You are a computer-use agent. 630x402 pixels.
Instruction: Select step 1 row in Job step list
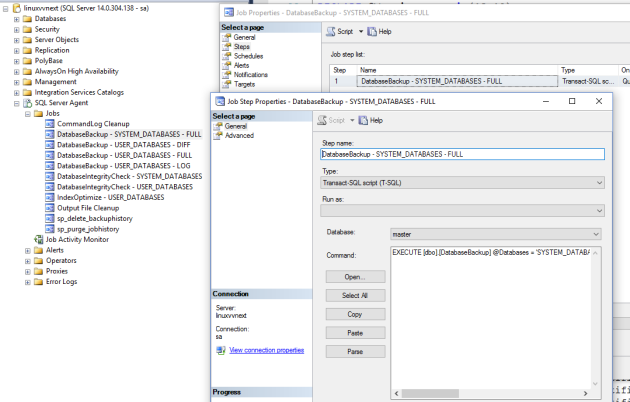click(x=480, y=81)
